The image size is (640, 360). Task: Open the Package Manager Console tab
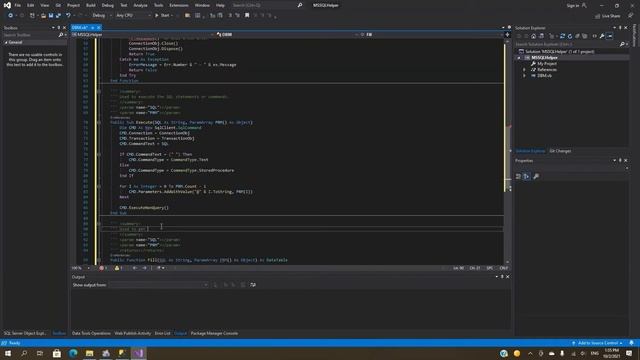pyautogui.click(x=214, y=333)
